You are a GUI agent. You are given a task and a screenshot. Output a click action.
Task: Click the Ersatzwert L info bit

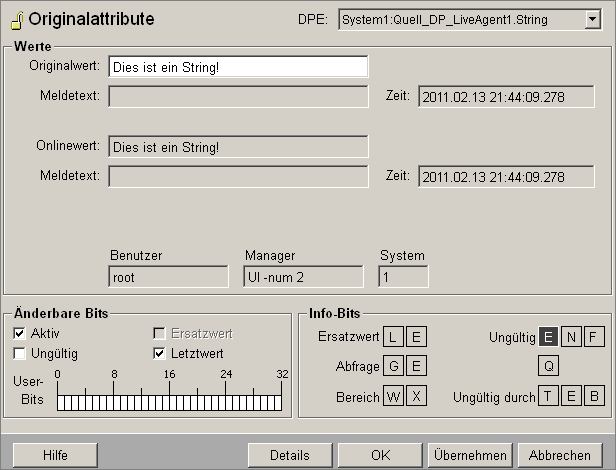tap(395, 336)
